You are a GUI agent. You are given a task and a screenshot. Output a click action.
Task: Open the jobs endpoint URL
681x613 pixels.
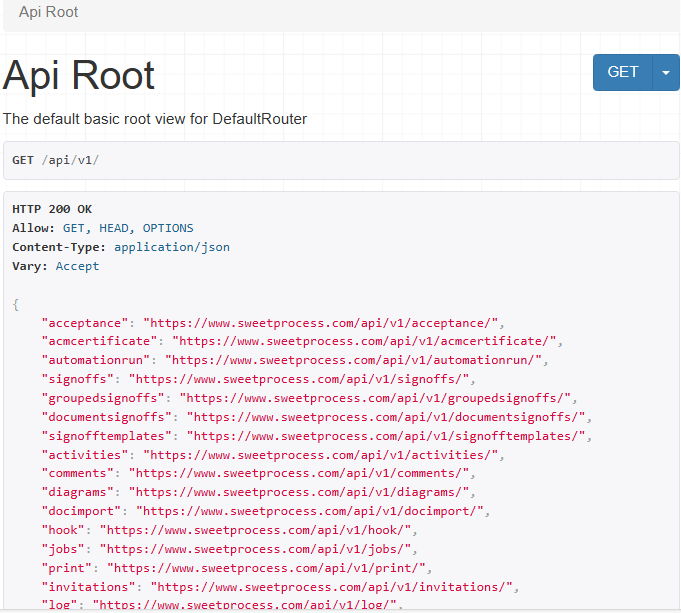point(258,549)
